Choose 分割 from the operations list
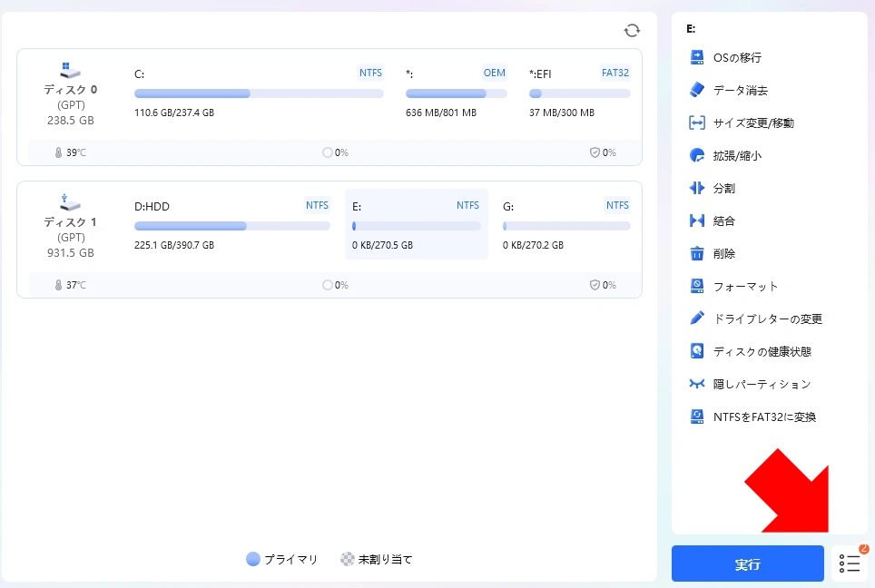The width and height of the screenshot is (875, 588). 723,188
